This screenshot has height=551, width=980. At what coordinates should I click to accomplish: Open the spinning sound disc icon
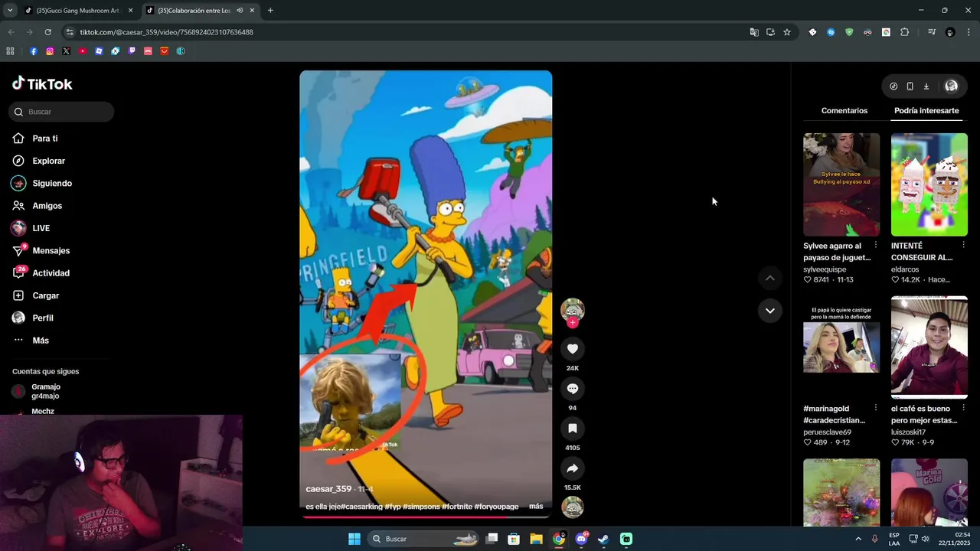pos(572,507)
